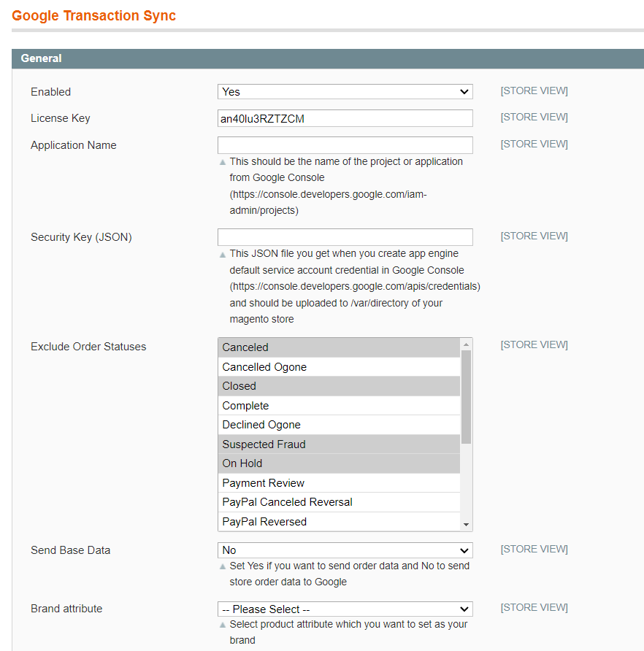Image resolution: width=644 pixels, height=651 pixels.
Task: Click the tooltip icon below Security Key field
Action: pyautogui.click(x=223, y=253)
